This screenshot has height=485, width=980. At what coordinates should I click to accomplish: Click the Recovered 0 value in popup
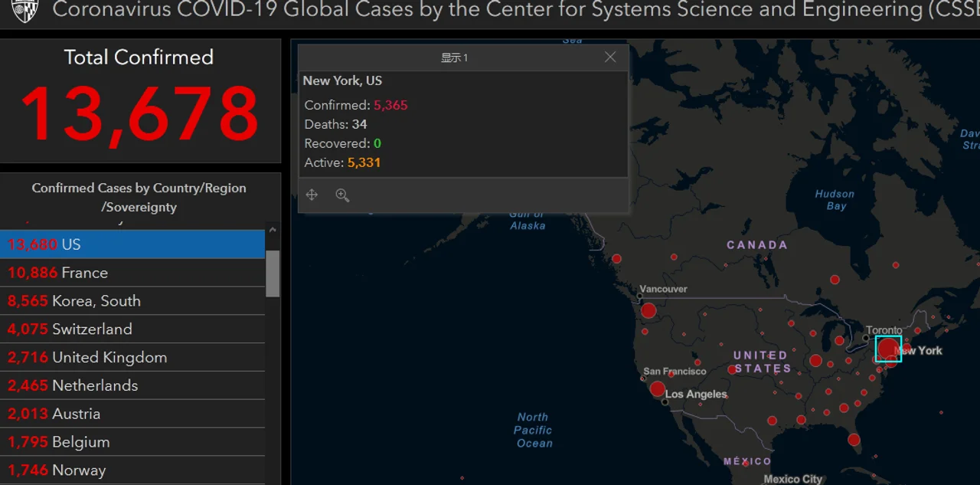(x=377, y=143)
